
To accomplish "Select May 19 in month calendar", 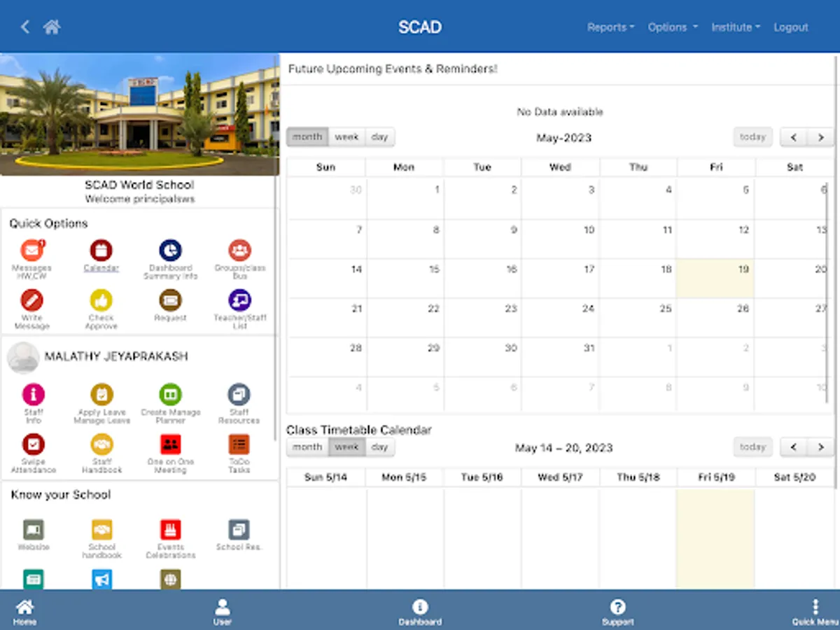I will (x=715, y=279).
